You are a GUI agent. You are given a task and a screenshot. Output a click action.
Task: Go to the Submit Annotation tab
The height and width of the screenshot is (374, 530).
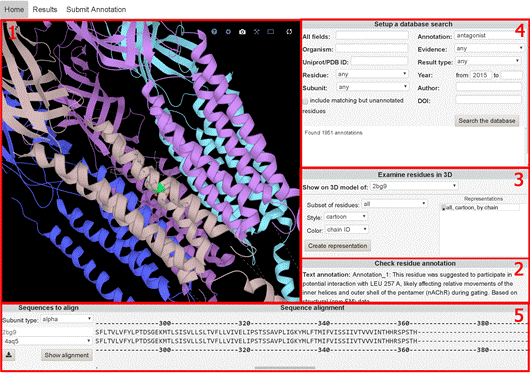click(x=96, y=9)
